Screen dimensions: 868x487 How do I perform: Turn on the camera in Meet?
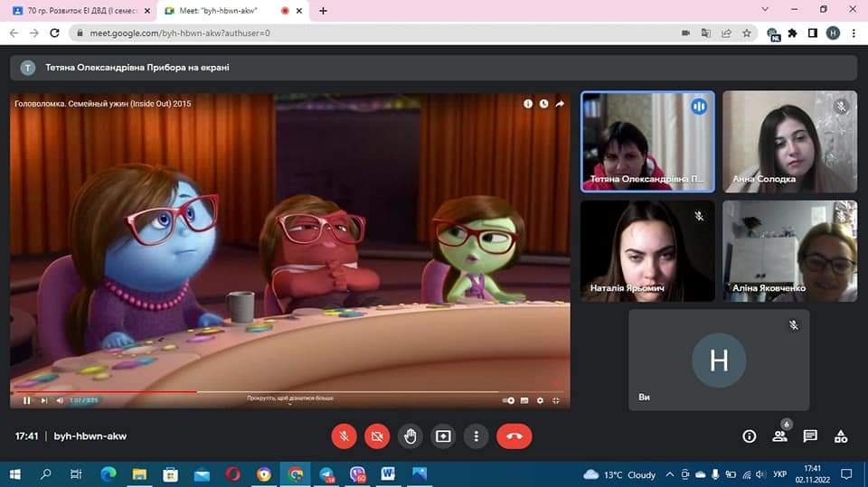click(x=377, y=436)
